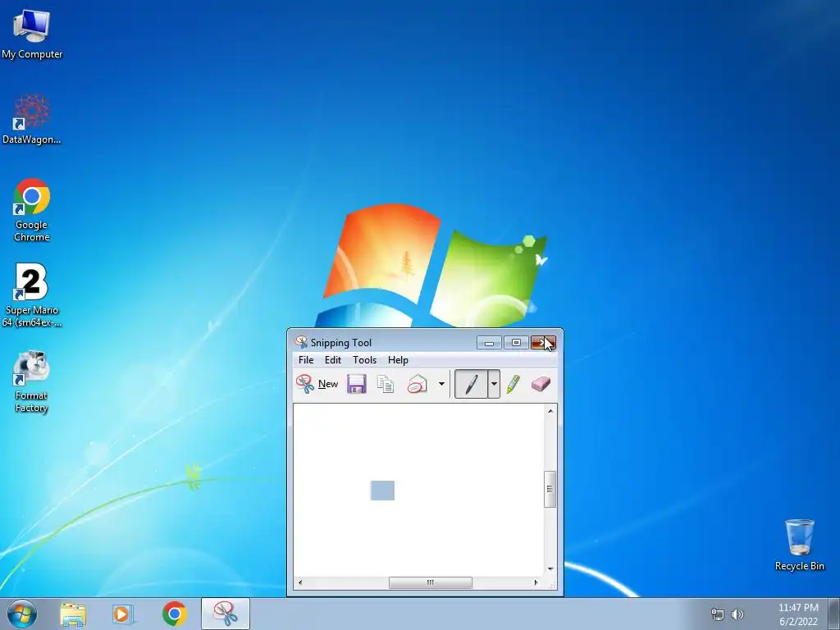The image size is (840, 630).
Task: Select the Eraser tool
Action: [541, 384]
